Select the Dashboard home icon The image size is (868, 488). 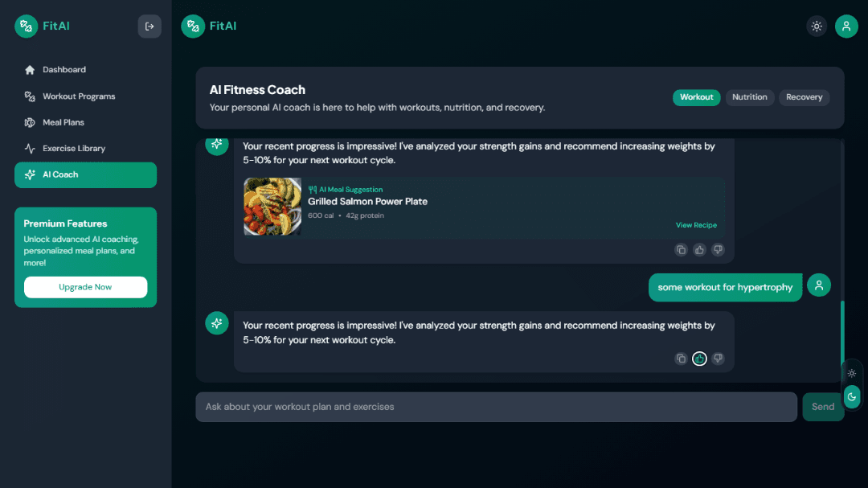pos(31,69)
